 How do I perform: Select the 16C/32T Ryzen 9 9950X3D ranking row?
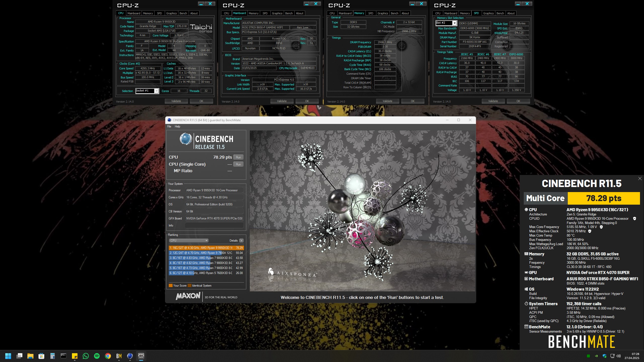(206, 248)
